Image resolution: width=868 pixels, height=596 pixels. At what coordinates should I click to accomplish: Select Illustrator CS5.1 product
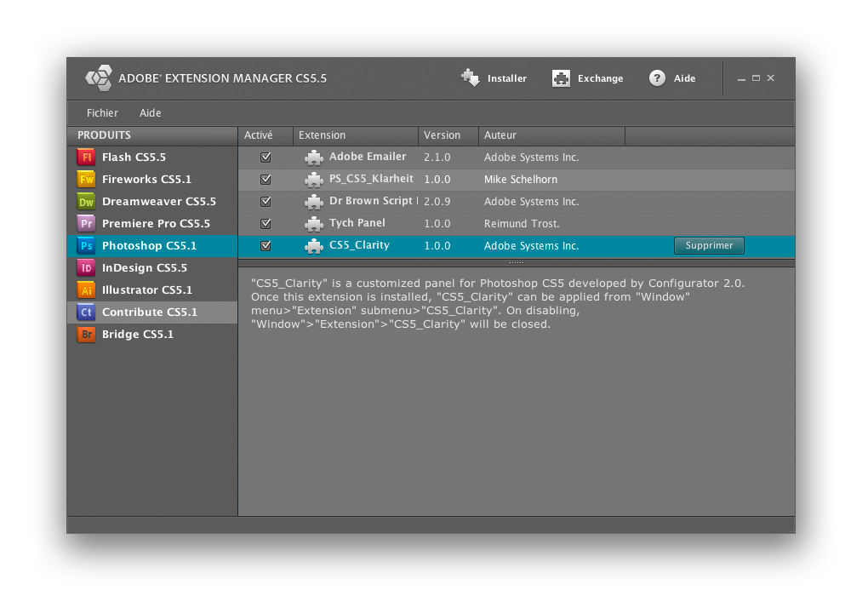pyautogui.click(x=152, y=290)
